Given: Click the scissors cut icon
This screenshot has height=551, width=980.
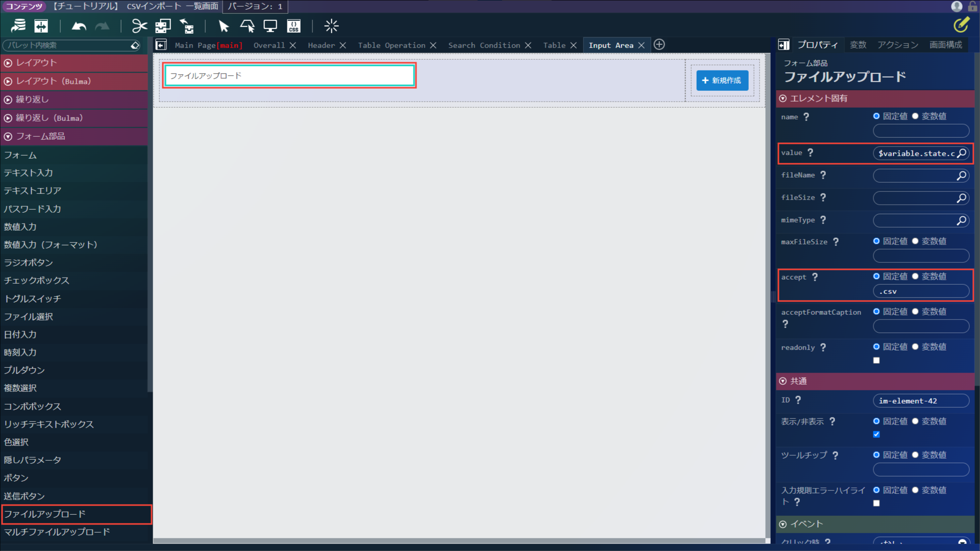Looking at the screenshot, I should (x=139, y=26).
